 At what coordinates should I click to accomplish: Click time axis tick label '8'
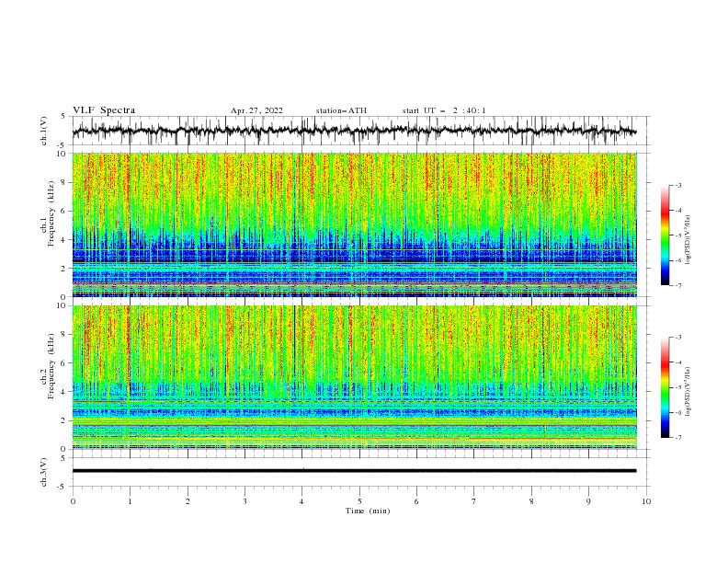click(531, 501)
